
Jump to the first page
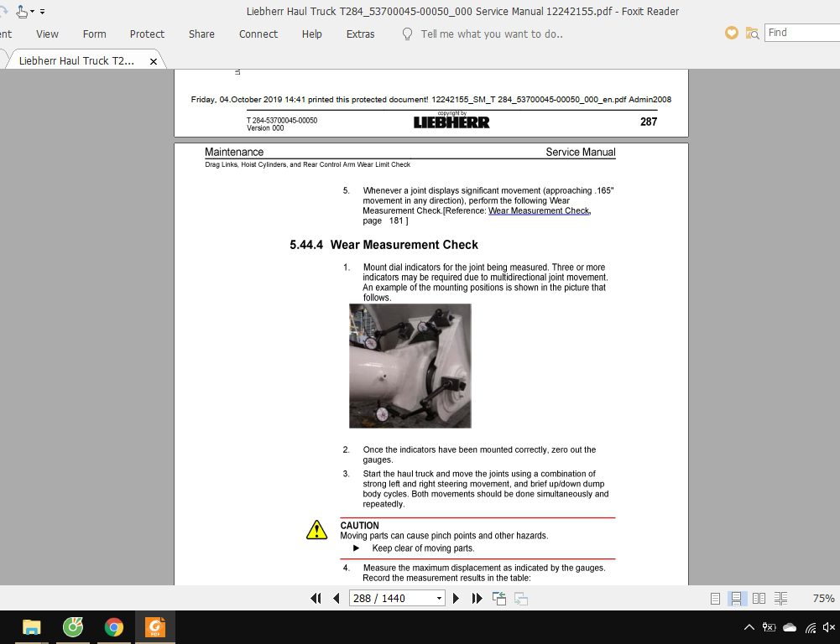coord(316,599)
